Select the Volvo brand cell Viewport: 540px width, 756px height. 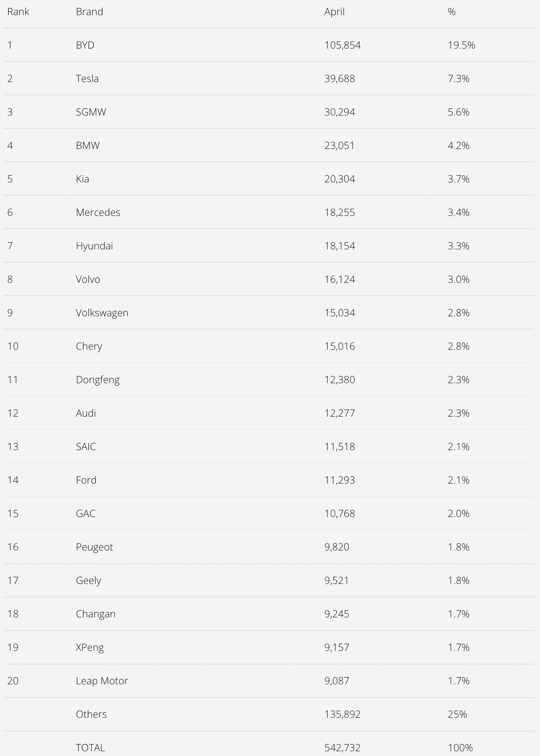pos(88,279)
